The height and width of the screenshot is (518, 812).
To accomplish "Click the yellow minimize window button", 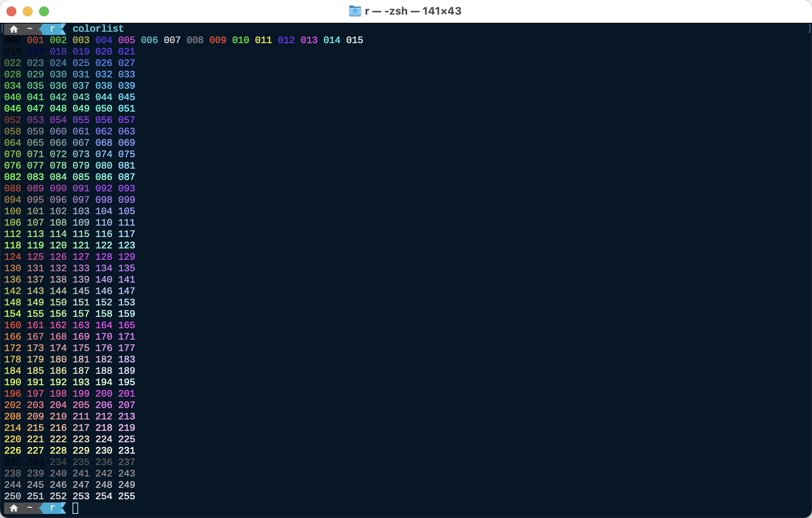I will pos(28,11).
